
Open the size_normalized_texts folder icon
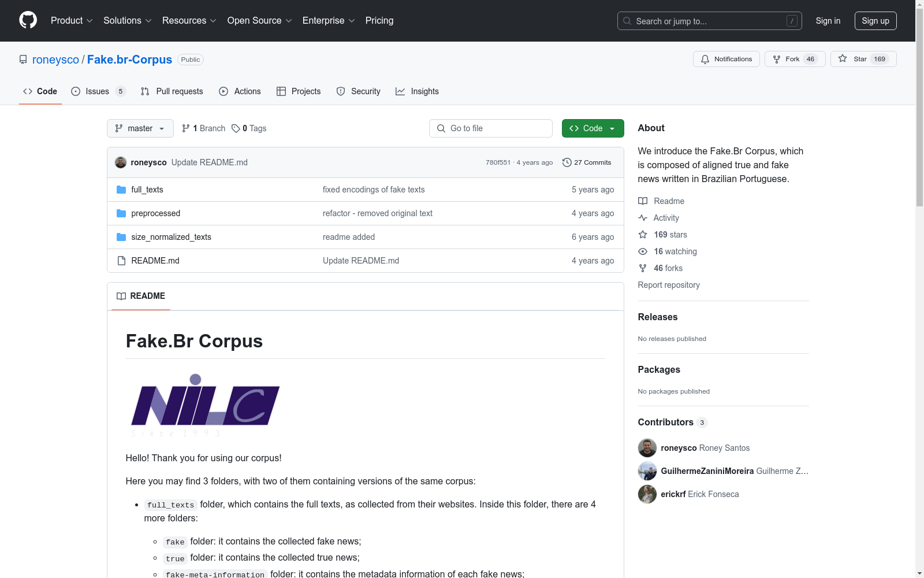point(121,237)
